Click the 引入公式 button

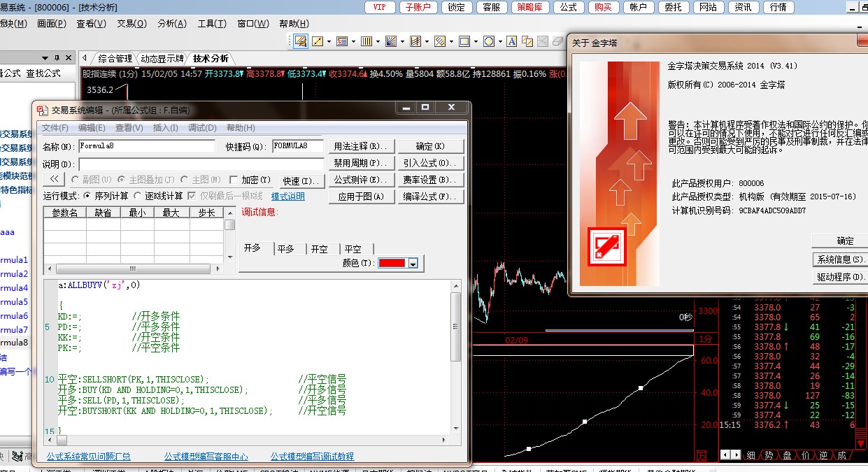(x=430, y=163)
